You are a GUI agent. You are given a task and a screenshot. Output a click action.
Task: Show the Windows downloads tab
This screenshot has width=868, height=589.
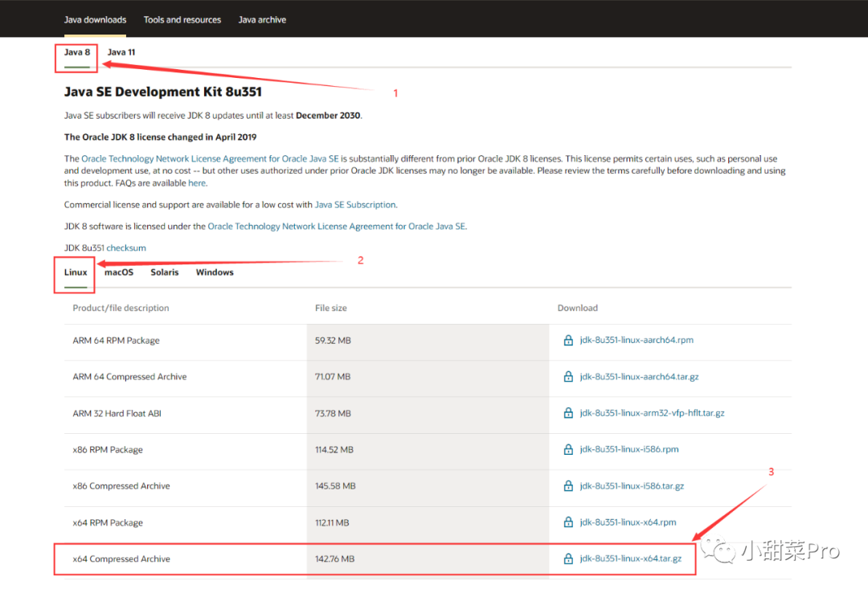coord(215,272)
